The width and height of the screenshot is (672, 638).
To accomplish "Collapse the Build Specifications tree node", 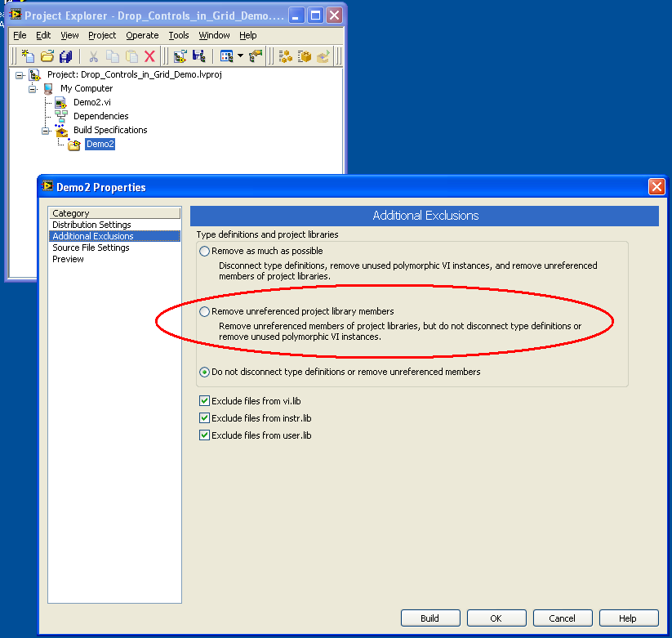I will 46,131.
